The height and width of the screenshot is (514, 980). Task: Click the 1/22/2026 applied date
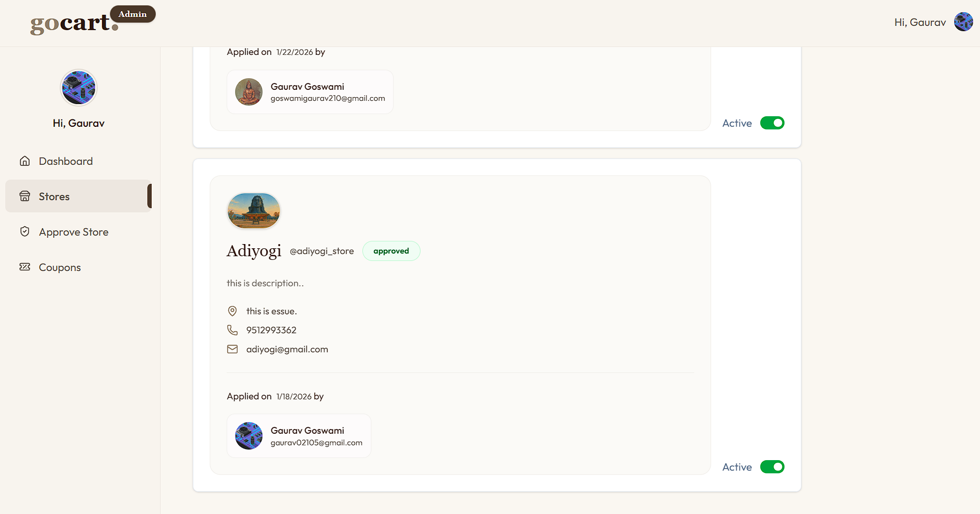pos(295,52)
